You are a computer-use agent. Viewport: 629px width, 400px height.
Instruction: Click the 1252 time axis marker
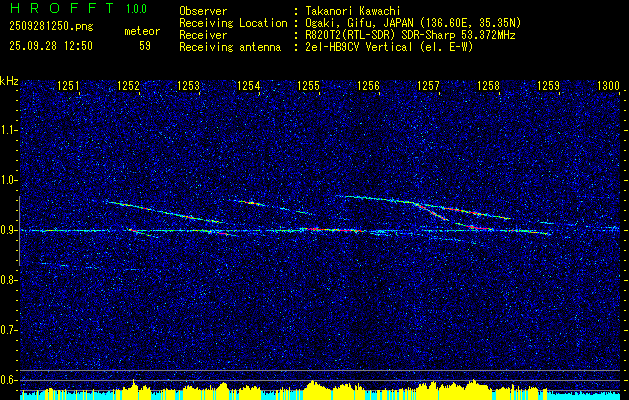[x=128, y=85]
